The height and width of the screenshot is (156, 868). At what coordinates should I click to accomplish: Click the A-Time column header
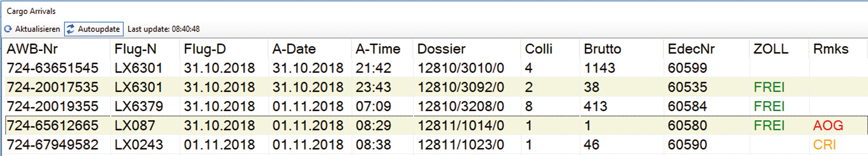(378, 49)
